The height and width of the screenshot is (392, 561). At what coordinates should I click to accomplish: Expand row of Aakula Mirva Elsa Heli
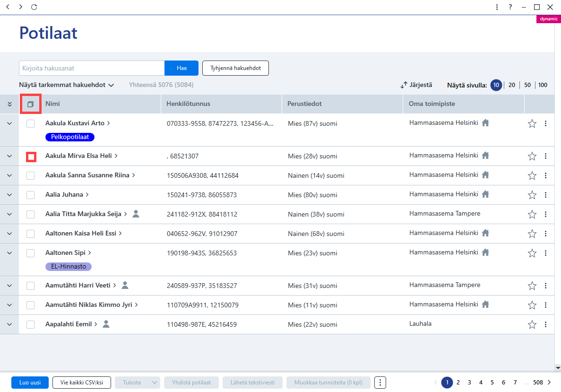pos(9,156)
